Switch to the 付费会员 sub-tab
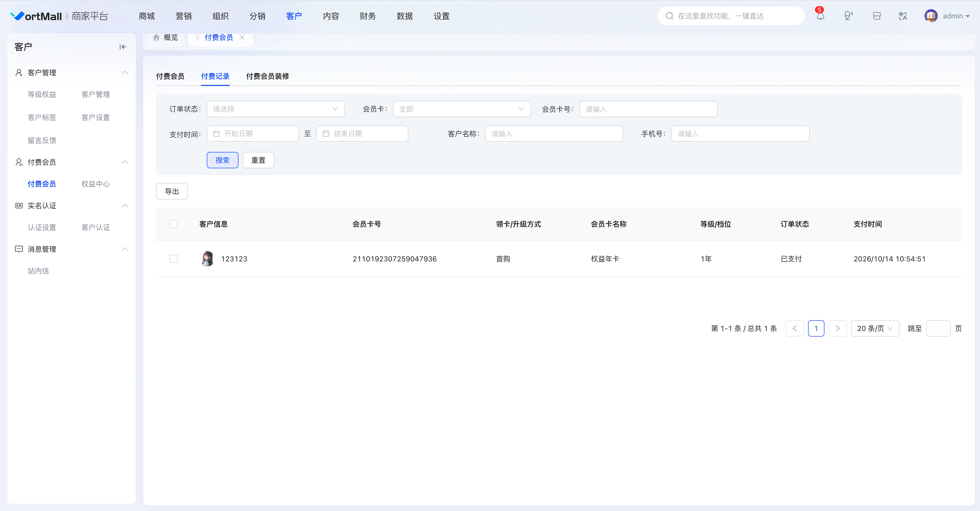The image size is (980, 511). pos(170,76)
